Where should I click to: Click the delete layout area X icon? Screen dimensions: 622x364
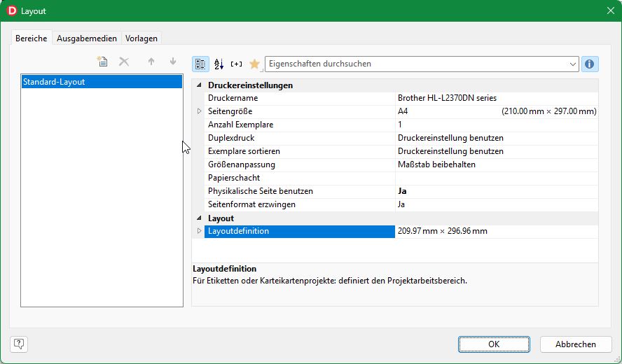tap(124, 62)
